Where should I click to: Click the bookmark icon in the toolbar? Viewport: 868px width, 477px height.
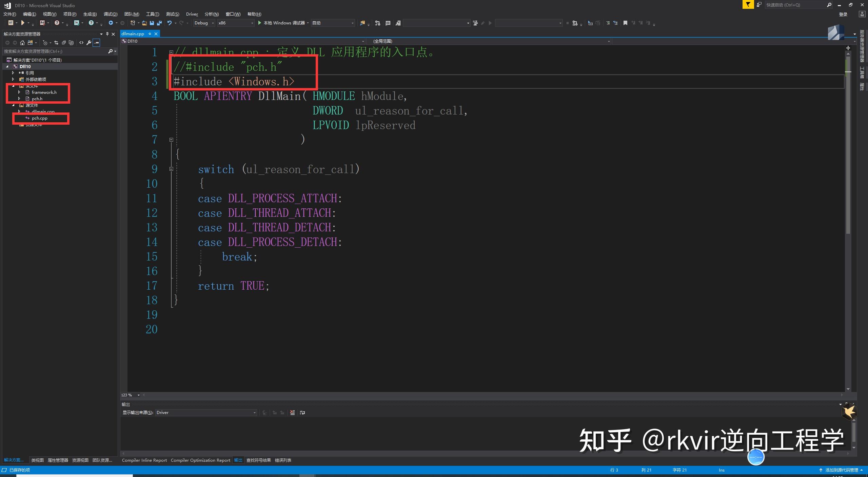tap(625, 23)
